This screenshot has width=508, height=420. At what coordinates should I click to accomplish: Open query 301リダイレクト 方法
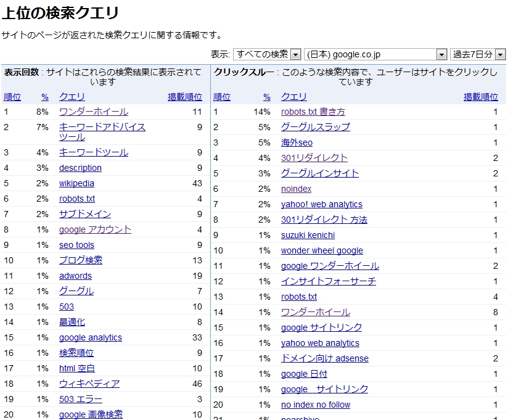point(324,220)
